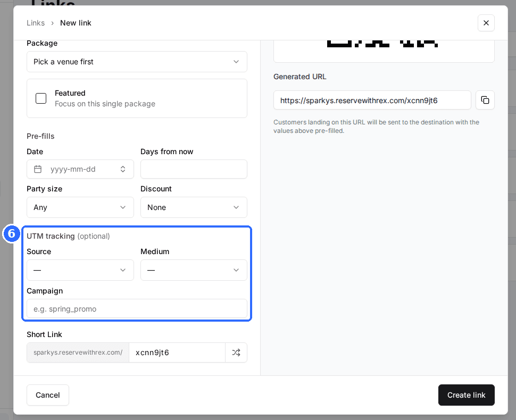
Task: Select the Generated URL text field
Action: pyautogui.click(x=372, y=100)
